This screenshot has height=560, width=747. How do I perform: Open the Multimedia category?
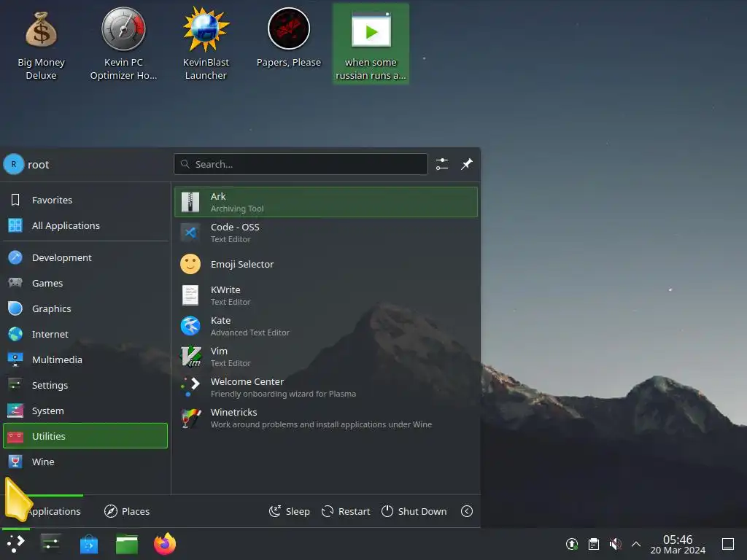pyautogui.click(x=86, y=359)
